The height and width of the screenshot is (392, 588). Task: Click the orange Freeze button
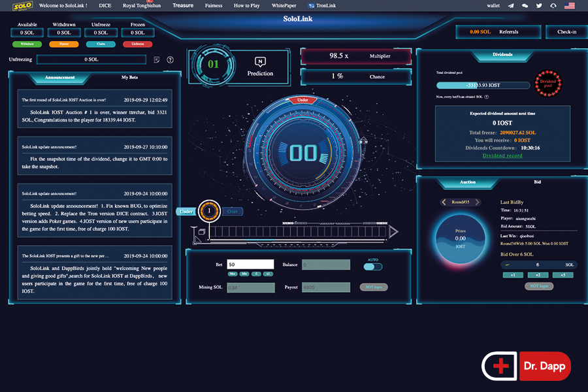point(64,44)
